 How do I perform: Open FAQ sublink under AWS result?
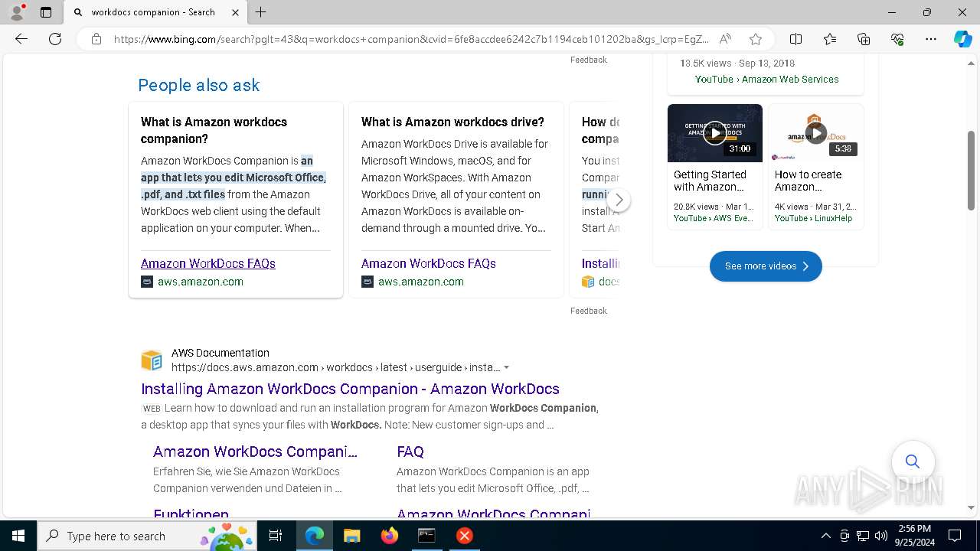[410, 452]
